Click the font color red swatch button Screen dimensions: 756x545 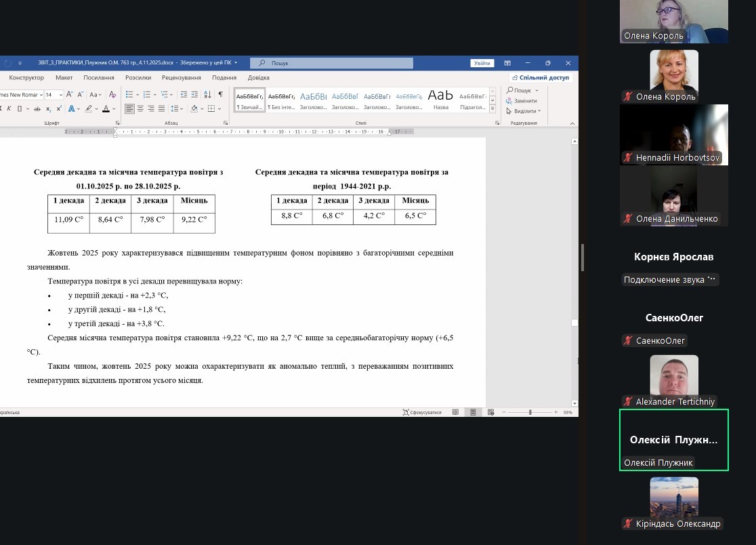tap(106, 108)
